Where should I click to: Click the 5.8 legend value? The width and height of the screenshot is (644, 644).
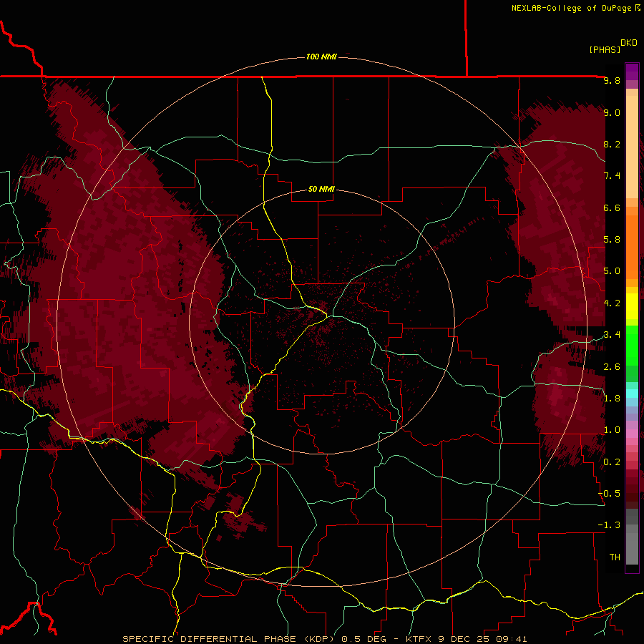coord(612,240)
